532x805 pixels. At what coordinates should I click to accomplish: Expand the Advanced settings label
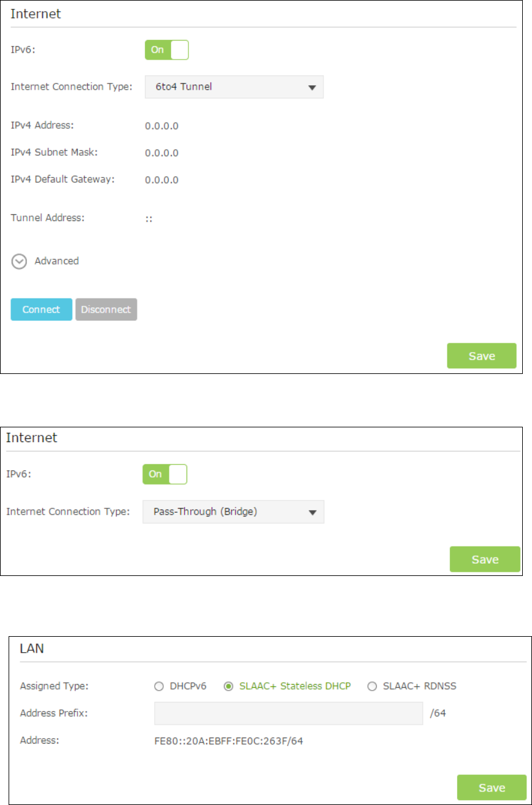point(56,261)
